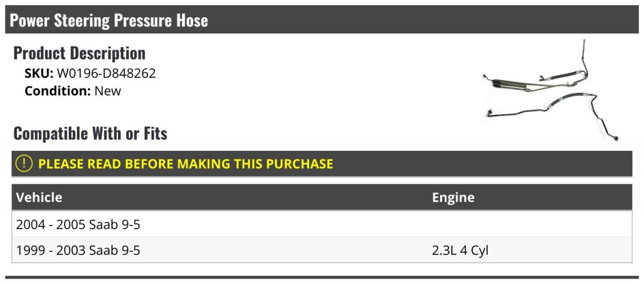Click the Compatible With or Fits heading
The height and width of the screenshot is (284, 644).
[90, 133]
